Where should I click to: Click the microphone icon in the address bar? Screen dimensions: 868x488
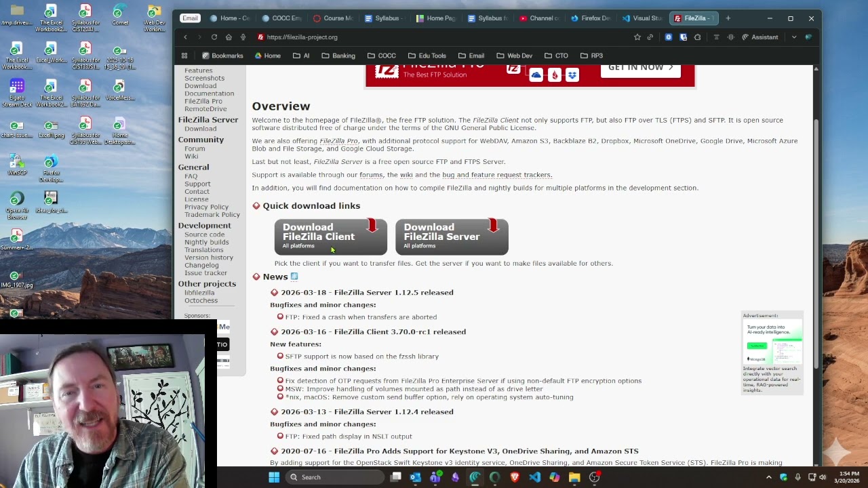pyautogui.click(x=243, y=37)
